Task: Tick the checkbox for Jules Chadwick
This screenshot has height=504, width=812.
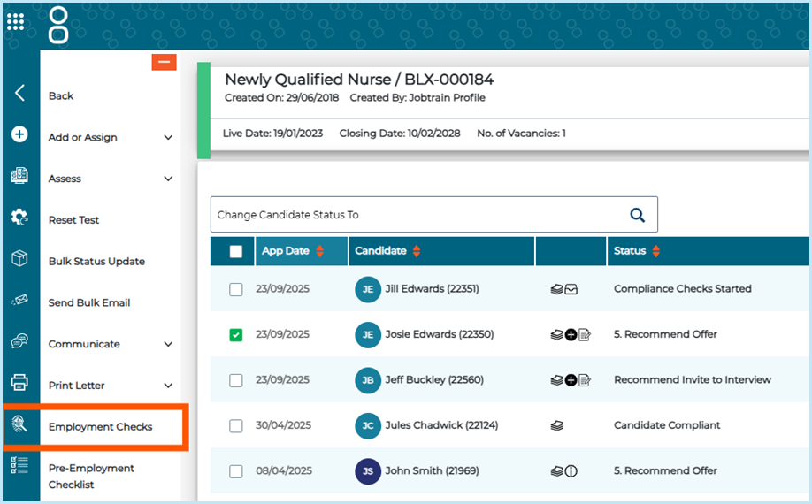Action: tap(235, 426)
